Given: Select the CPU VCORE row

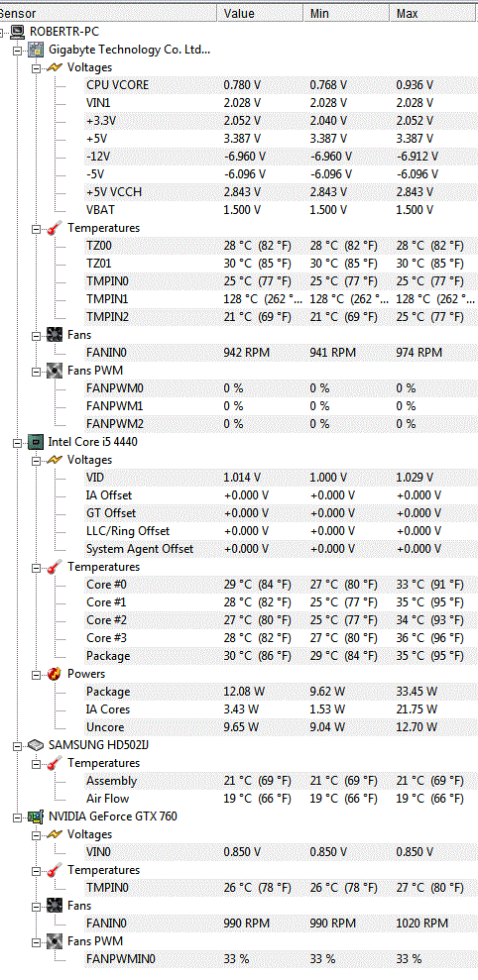Looking at the screenshot, I should pos(281,85).
